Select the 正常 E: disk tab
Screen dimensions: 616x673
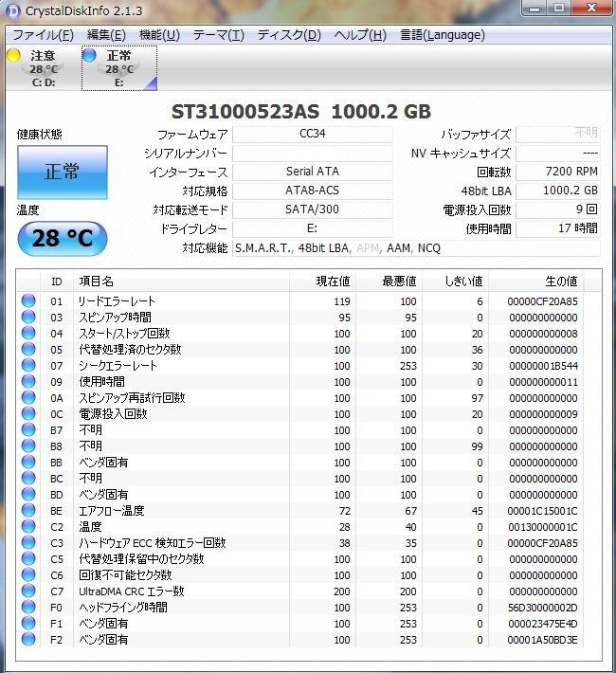119,68
